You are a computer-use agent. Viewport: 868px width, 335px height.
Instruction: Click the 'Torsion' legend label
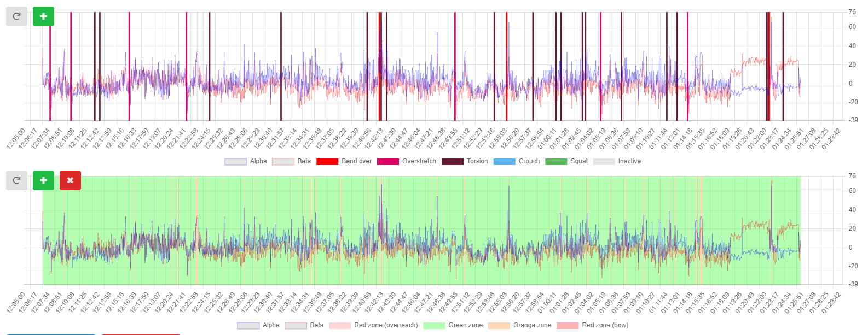pyautogui.click(x=477, y=161)
